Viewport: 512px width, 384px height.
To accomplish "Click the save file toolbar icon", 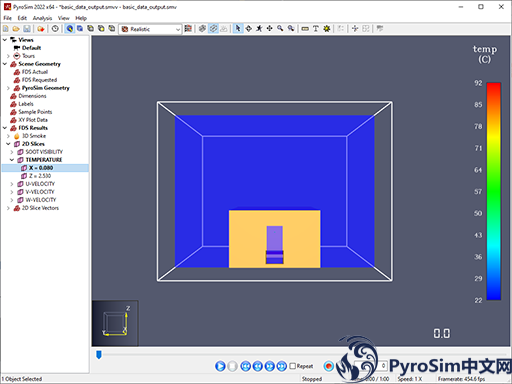I will [27, 29].
